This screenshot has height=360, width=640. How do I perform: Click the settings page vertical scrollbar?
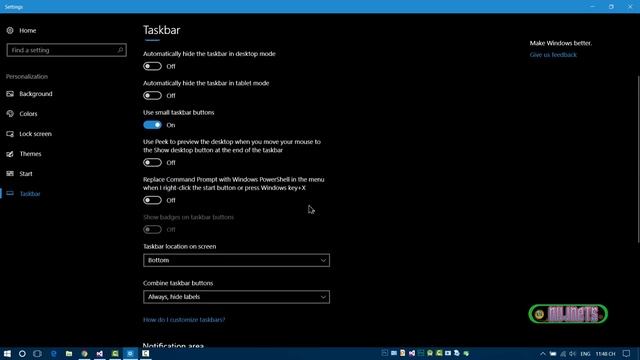click(638, 159)
